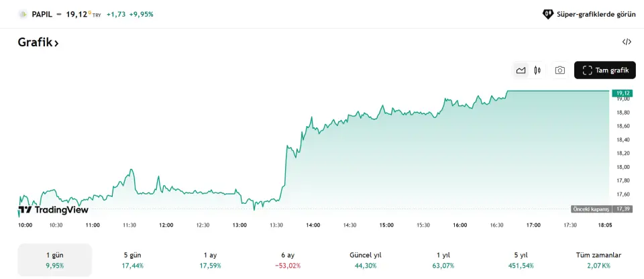Viewport: 644px width, 279px height.
Task: Open the embed code icon
Action: (x=627, y=42)
